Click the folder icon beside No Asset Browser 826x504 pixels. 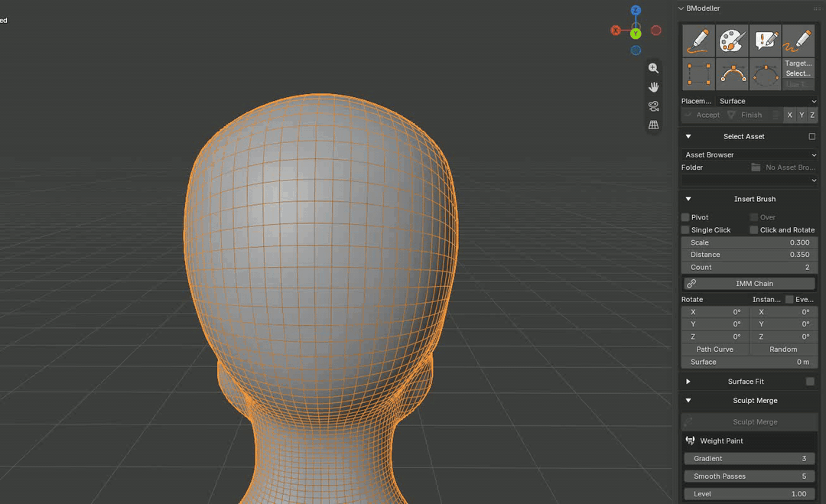(756, 167)
